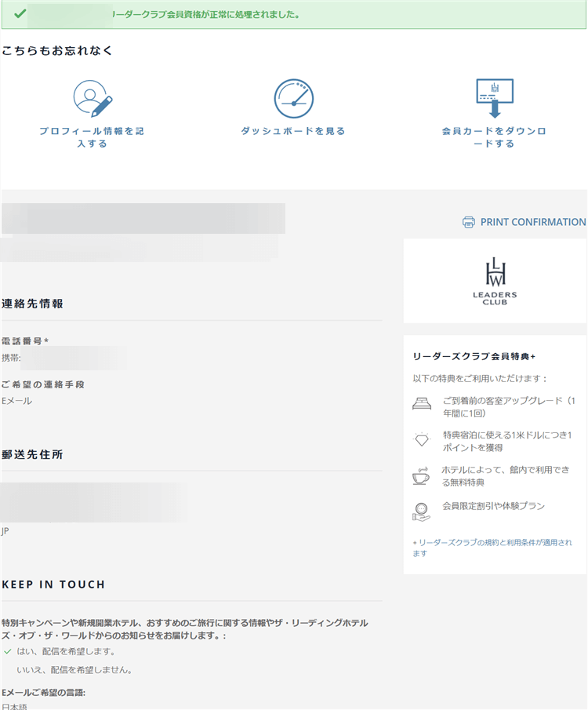Click the printer icon
The width and height of the screenshot is (588, 710).
(x=469, y=222)
